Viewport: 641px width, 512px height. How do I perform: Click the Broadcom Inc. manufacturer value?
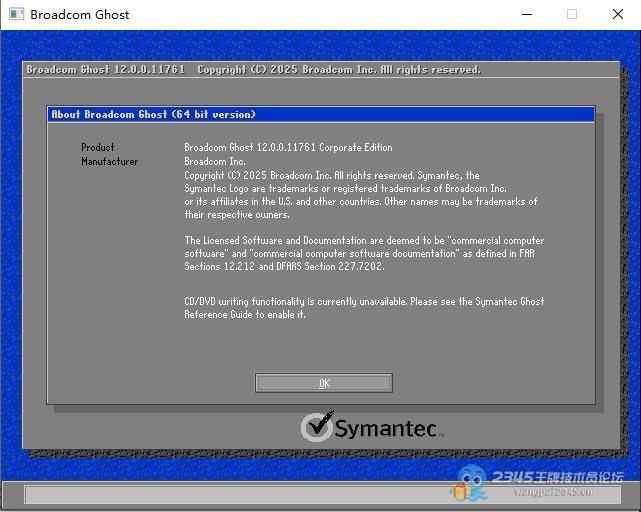coord(215,161)
